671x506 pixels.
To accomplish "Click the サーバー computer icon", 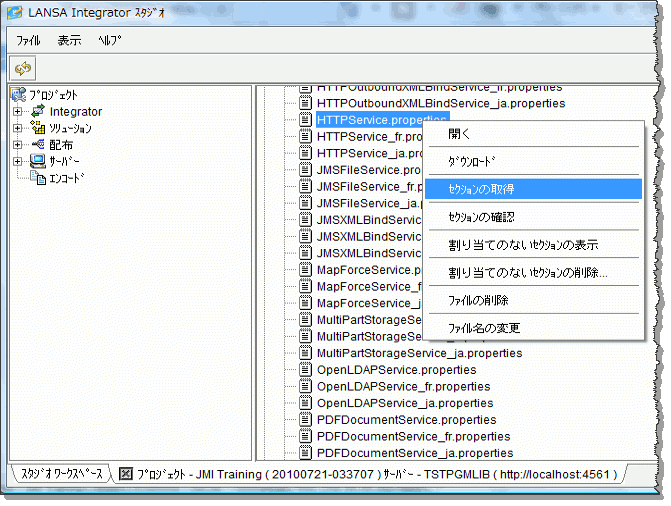I will (x=38, y=161).
